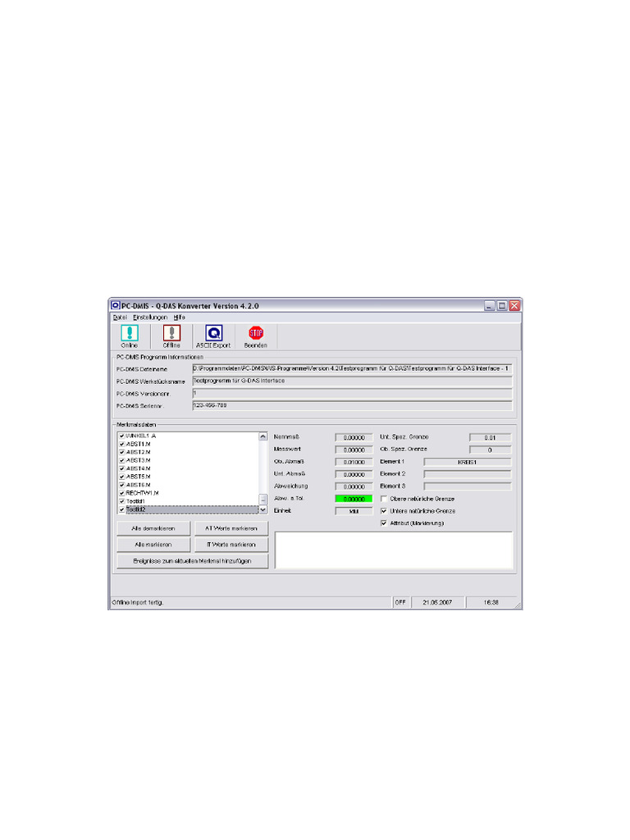Click the PC-DMIS Dateiname path field
This screenshot has height=840, width=630.
point(352,368)
